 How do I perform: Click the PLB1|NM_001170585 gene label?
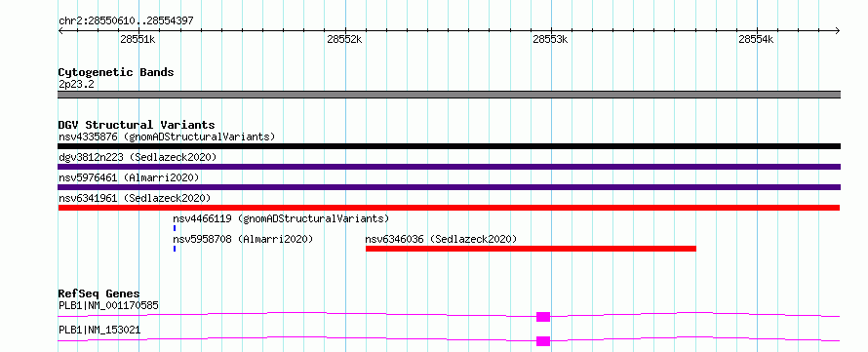point(109,305)
